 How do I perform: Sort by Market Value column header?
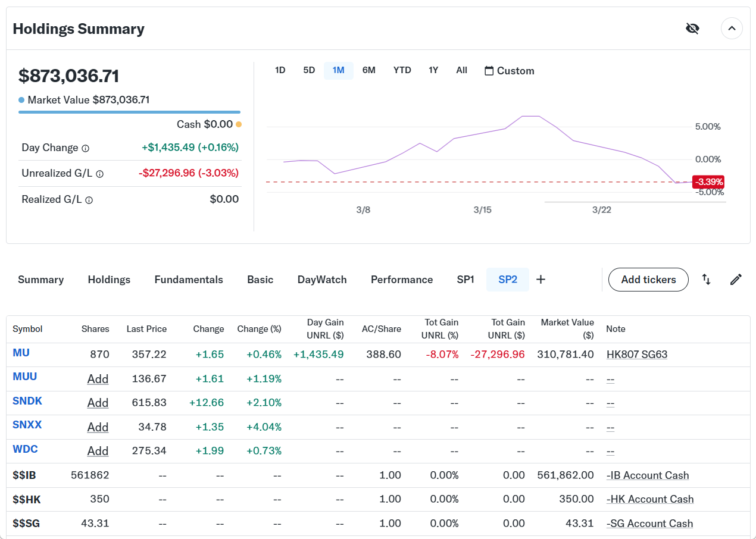click(567, 328)
